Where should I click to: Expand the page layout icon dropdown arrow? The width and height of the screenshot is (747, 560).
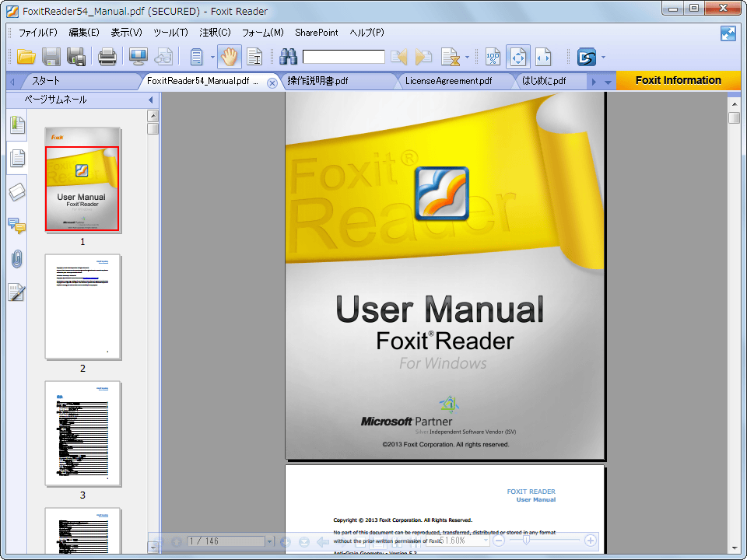click(212, 57)
